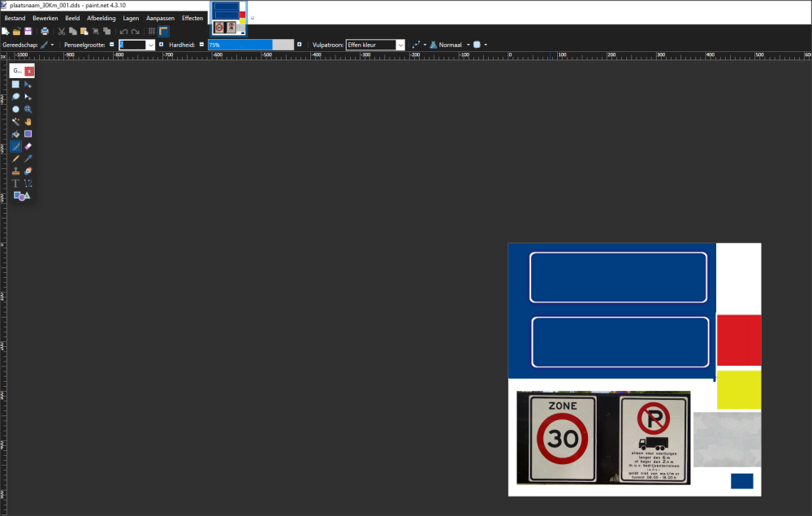Select the Gradient tool
Image resolution: width=812 pixels, height=516 pixels.
point(28,134)
